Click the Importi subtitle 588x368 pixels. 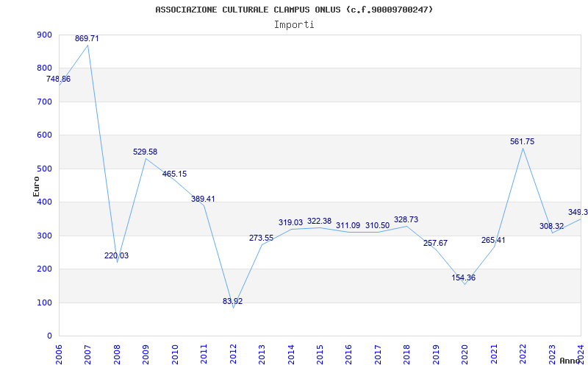click(294, 25)
